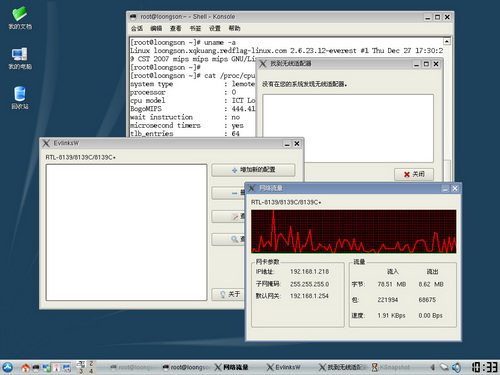Click the red network traffic graph
Screen dimensions: 500x375
click(353, 231)
